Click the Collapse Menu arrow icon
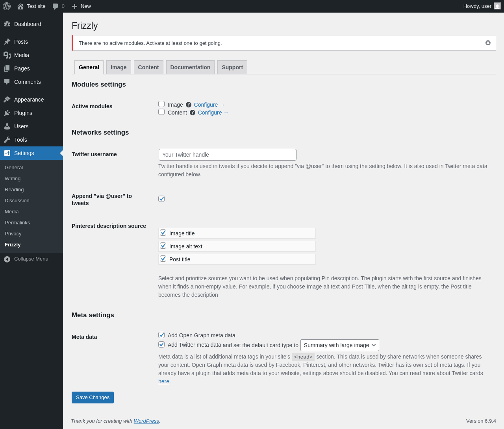Screen dimensions: 504x429 pos(7,259)
